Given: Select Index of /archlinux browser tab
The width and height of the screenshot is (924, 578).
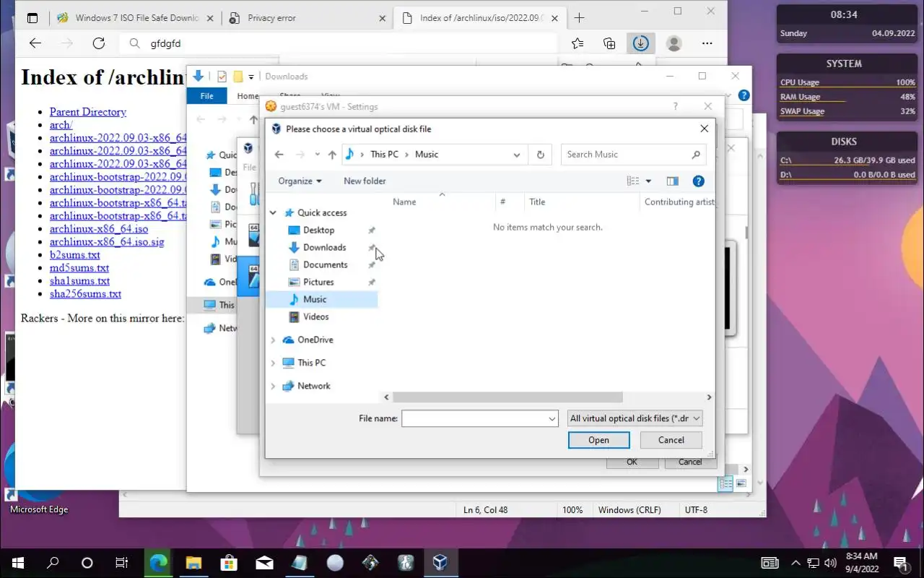Looking at the screenshot, I should [x=480, y=18].
